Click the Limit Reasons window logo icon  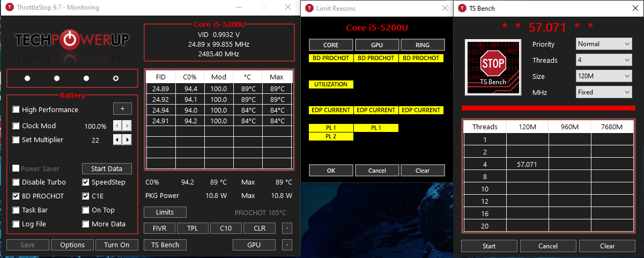tap(309, 8)
